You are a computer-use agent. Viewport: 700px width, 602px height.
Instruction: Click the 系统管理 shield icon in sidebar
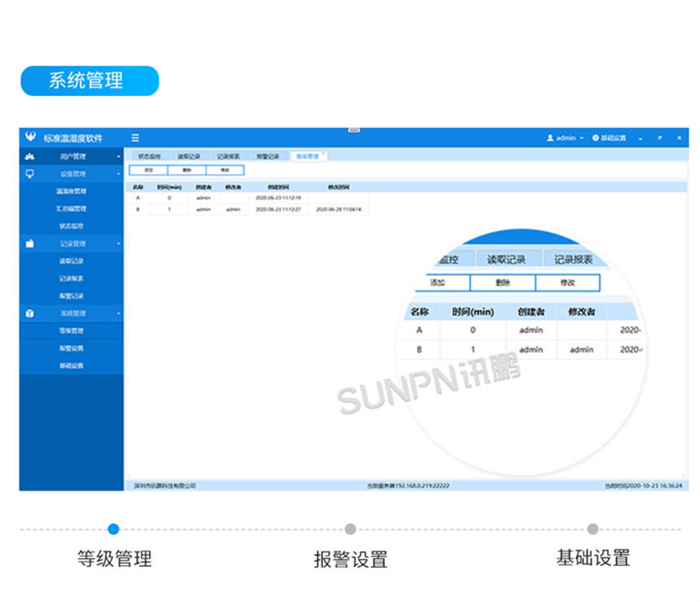[30, 313]
